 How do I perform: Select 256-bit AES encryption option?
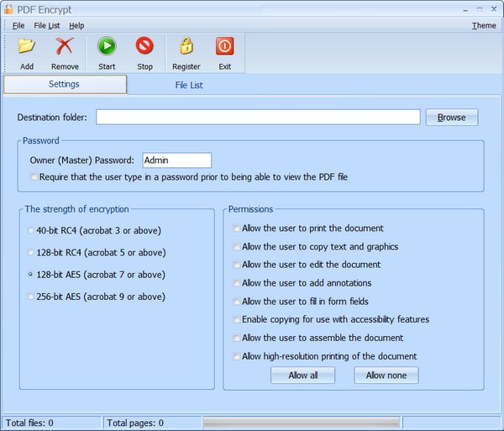(32, 297)
